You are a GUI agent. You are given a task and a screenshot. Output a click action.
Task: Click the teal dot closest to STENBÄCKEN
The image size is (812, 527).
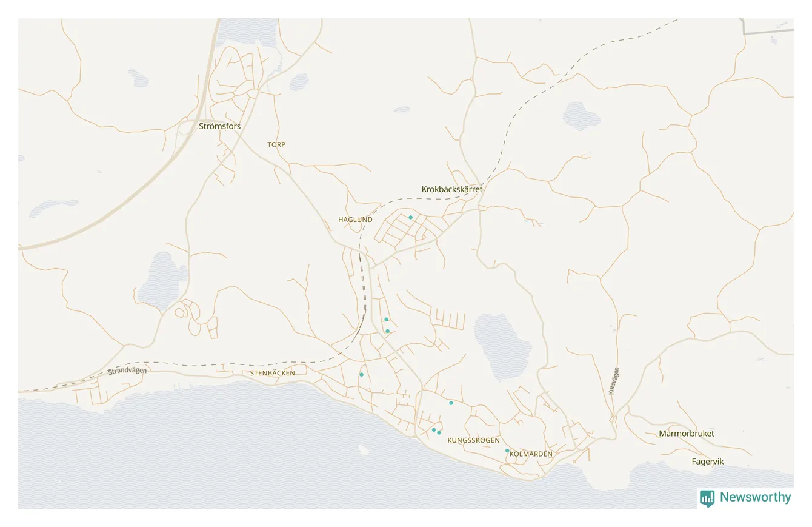tap(361, 375)
